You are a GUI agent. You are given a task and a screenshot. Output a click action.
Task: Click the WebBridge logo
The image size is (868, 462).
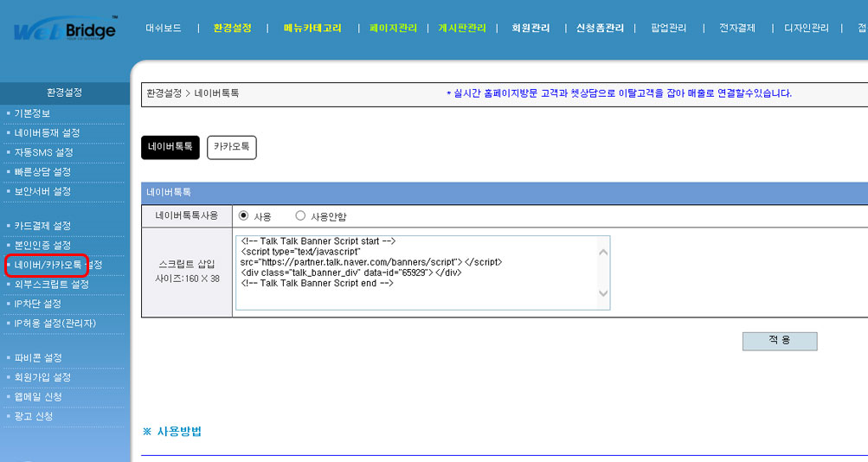[x=65, y=30]
